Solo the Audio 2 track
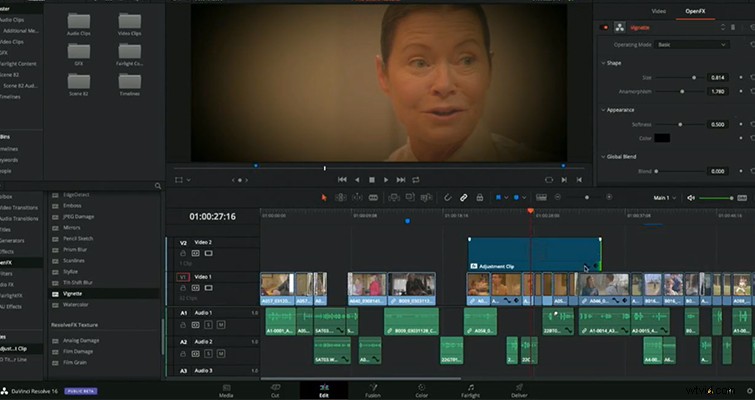This screenshot has height=400, width=755. pyautogui.click(x=208, y=354)
